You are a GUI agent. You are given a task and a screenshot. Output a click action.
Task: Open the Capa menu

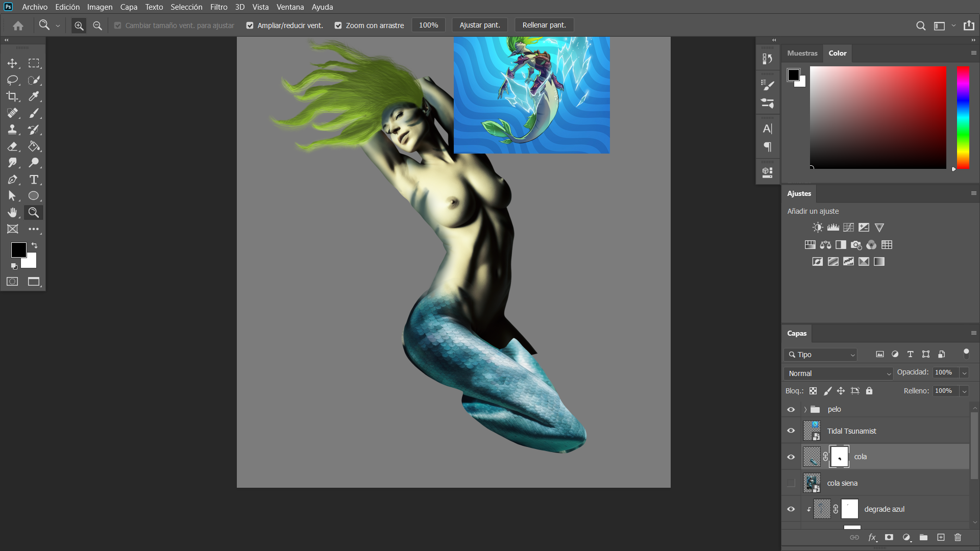click(x=129, y=7)
